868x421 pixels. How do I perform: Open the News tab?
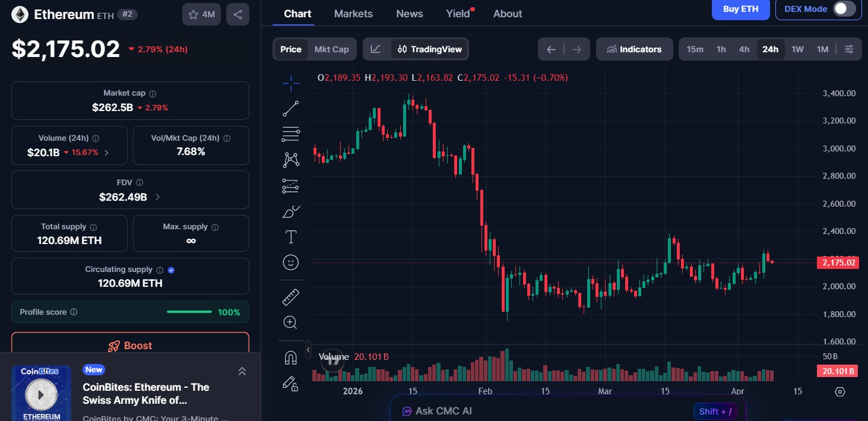coord(409,13)
